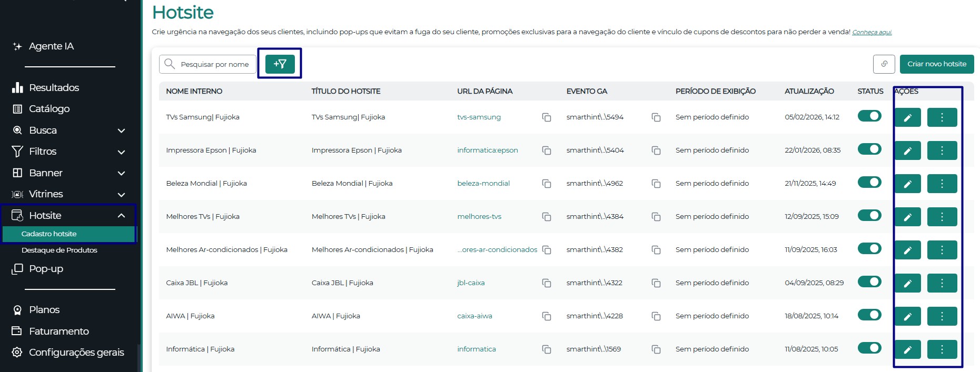
Task: Open Destaque de Produtos submenu item
Action: 59,250
